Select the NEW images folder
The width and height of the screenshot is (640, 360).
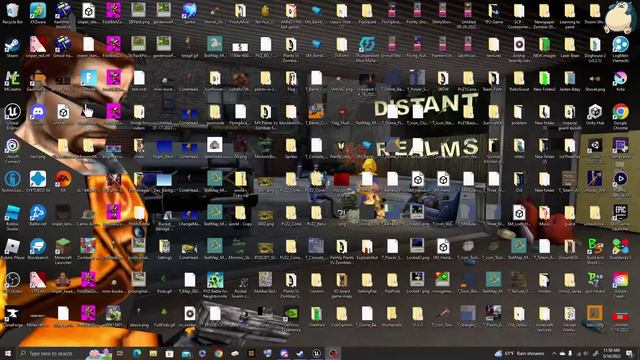tap(544, 47)
